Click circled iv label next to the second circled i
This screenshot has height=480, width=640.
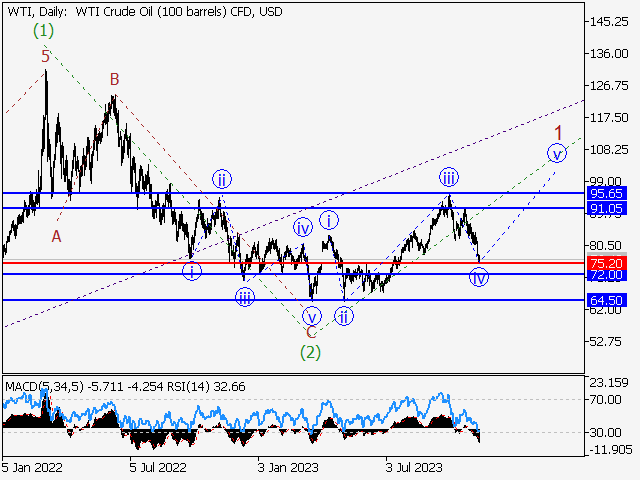point(302,227)
